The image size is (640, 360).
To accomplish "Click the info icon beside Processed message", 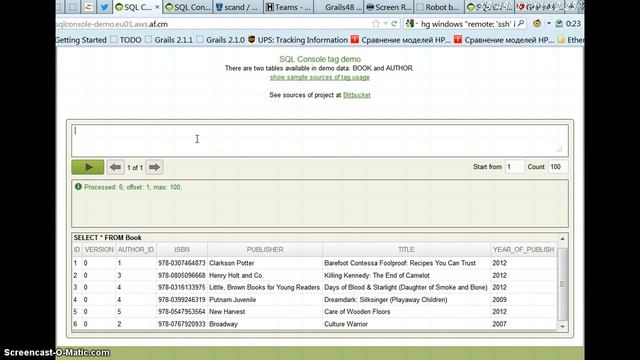I will (x=78, y=187).
